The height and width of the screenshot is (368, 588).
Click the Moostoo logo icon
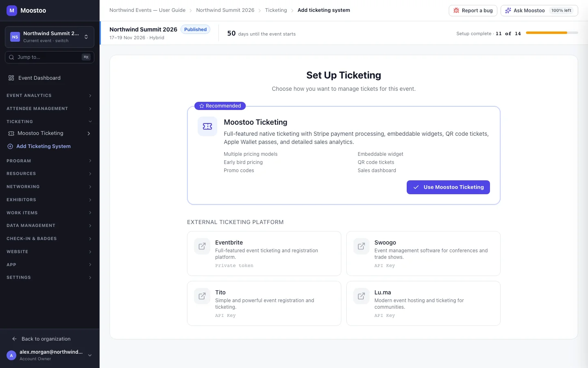point(12,10)
